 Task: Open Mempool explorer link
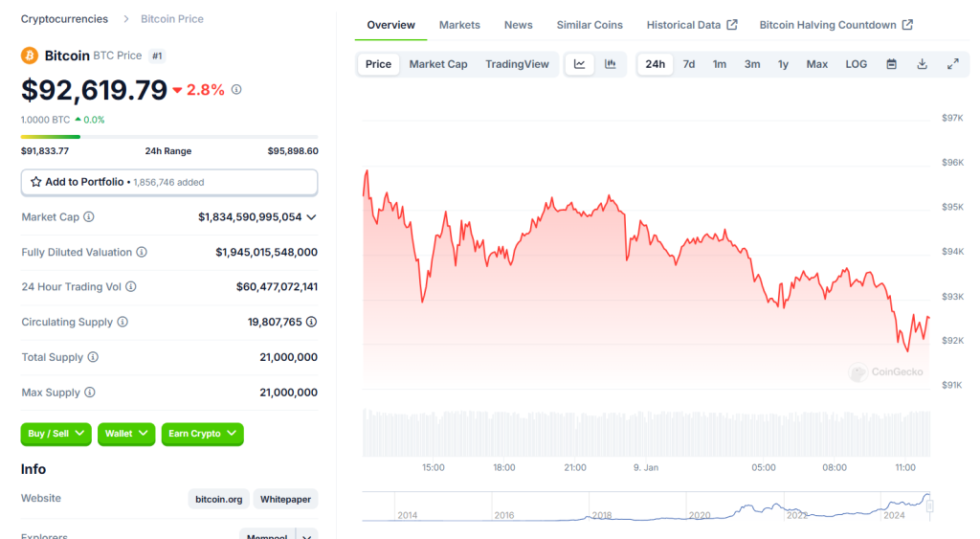267,534
